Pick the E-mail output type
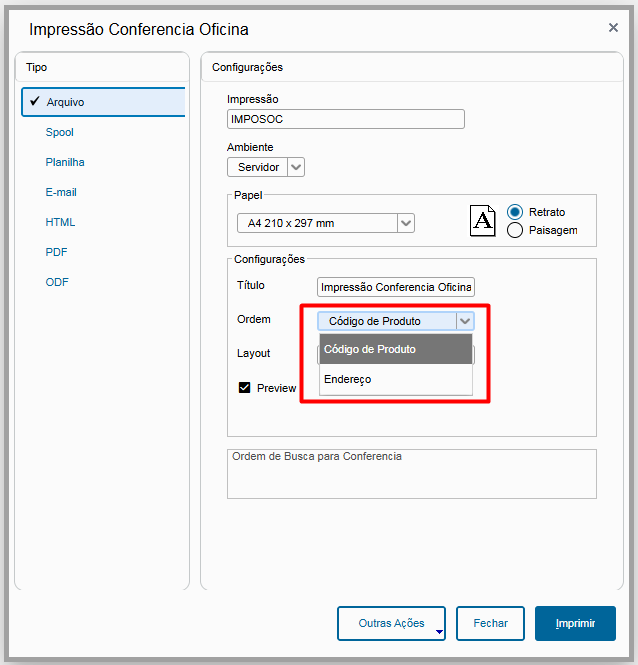 61,192
